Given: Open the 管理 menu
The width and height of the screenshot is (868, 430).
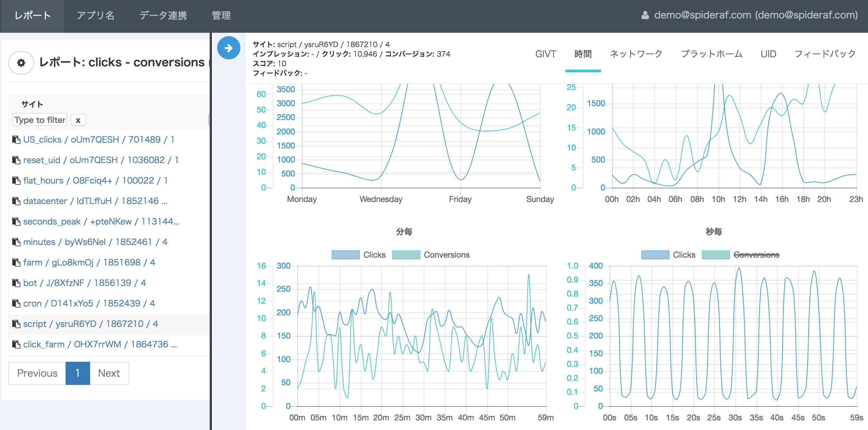Looking at the screenshot, I should point(221,15).
